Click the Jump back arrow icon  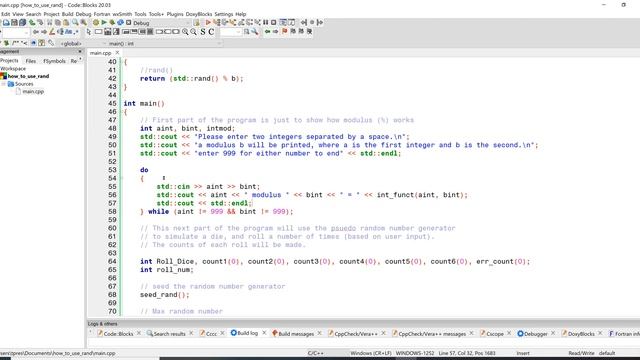36,31
